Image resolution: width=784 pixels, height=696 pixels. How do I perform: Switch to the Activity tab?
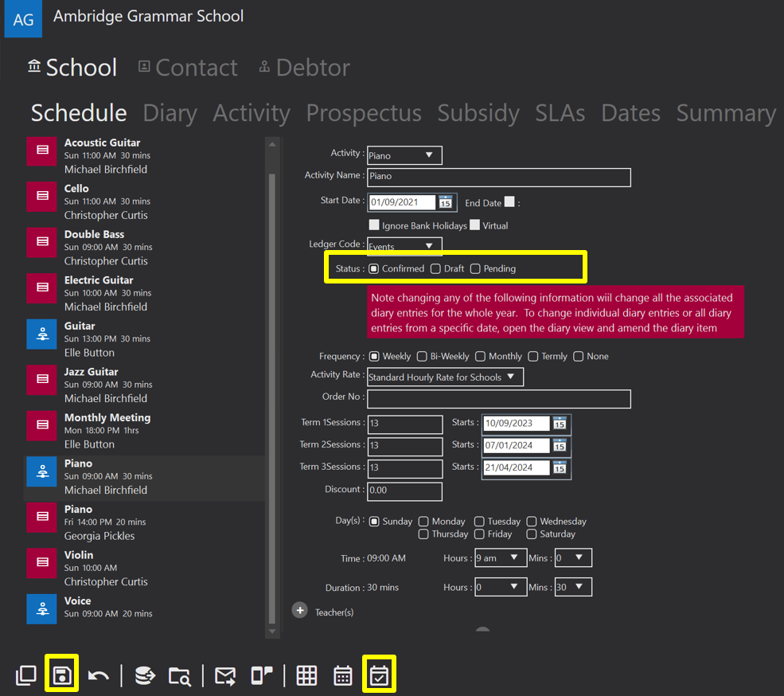pos(252,113)
